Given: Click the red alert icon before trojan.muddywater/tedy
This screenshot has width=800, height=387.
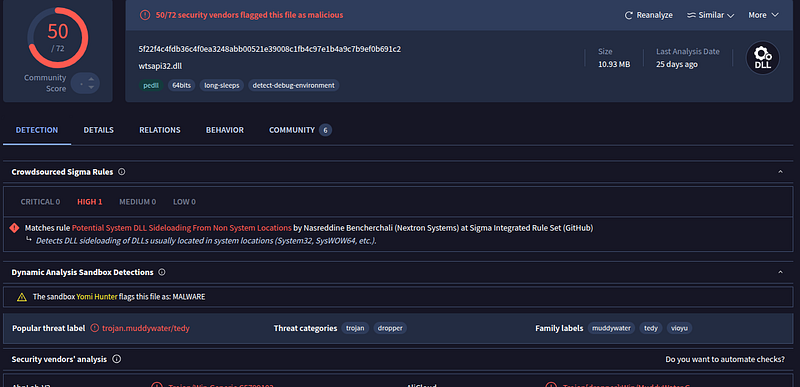Looking at the screenshot, I should pyautogui.click(x=95, y=328).
